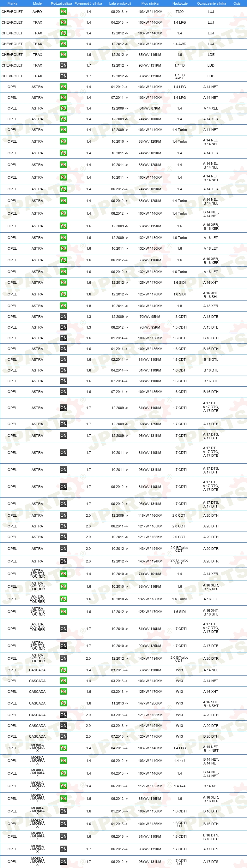Select the 85kW / 115KM power cell

pos(150,226)
